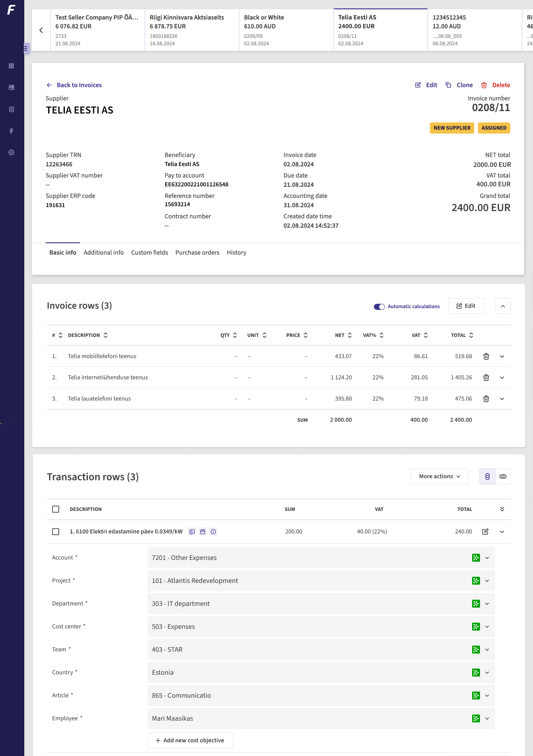Click the green auto-fill icon for Country

(476, 673)
